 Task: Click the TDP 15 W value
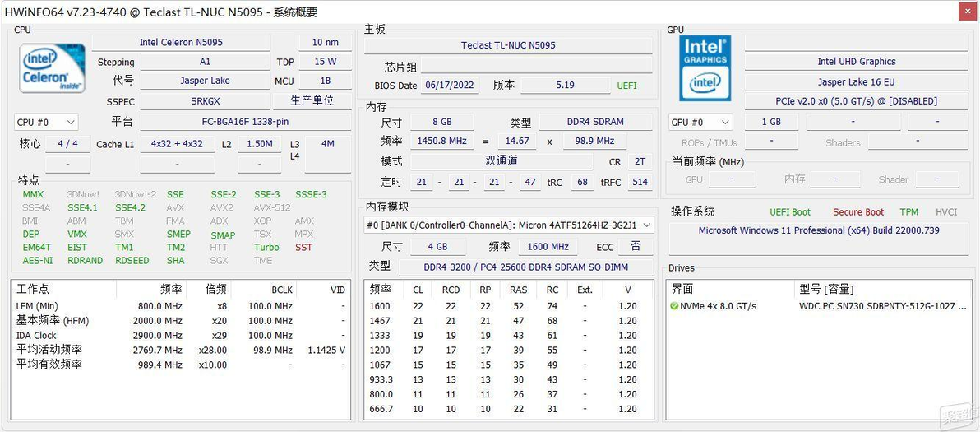325,61
